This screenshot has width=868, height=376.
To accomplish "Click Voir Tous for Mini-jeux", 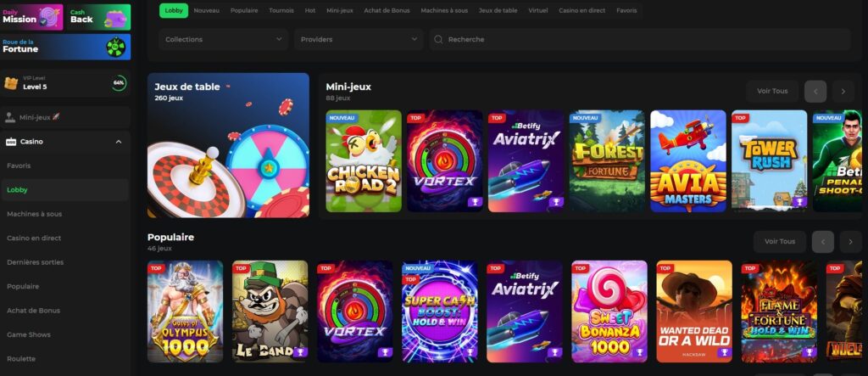I will pos(772,92).
